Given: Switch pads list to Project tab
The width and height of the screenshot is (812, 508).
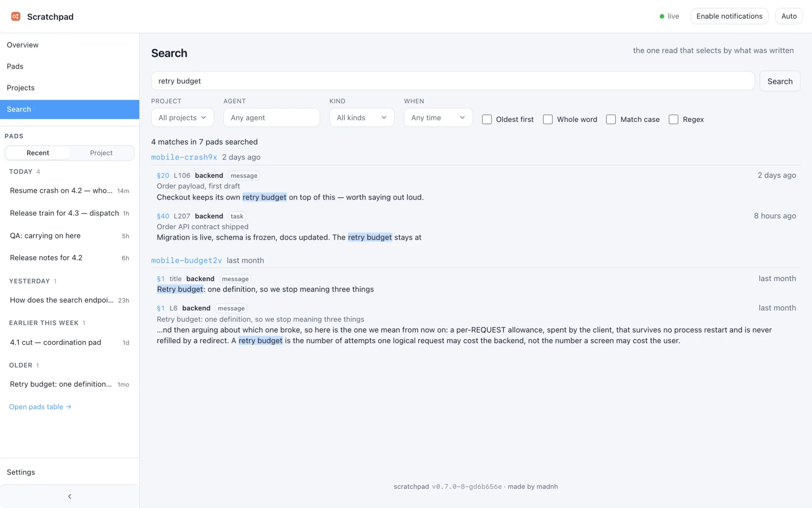Looking at the screenshot, I should click(101, 153).
